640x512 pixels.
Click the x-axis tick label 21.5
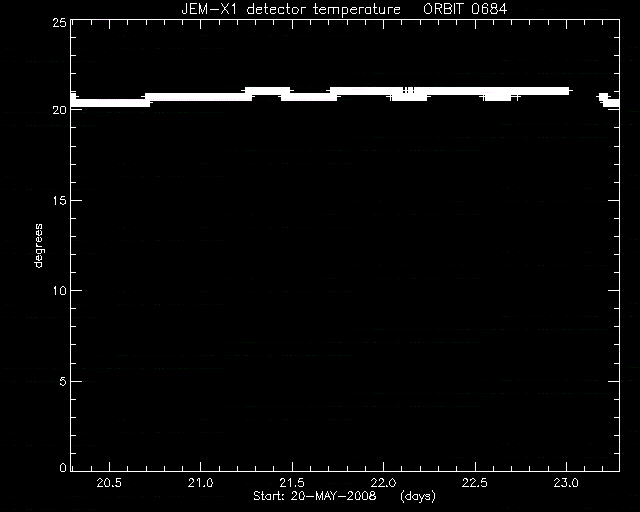pyautogui.click(x=292, y=483)
